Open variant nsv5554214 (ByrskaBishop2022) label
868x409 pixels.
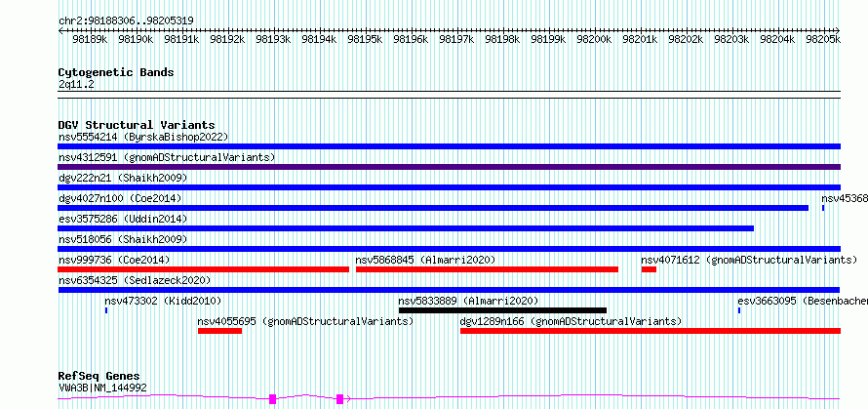[143, 137]
